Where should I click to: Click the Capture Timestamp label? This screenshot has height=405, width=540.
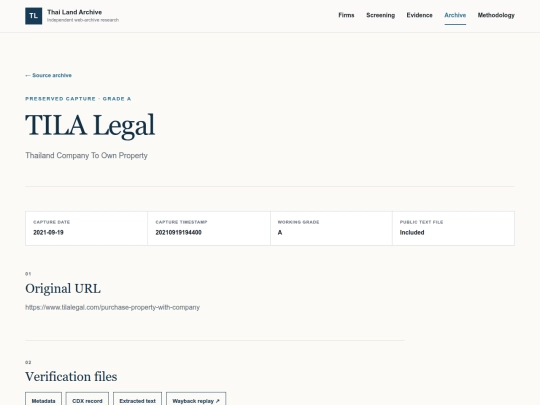[x=181, y=222]
